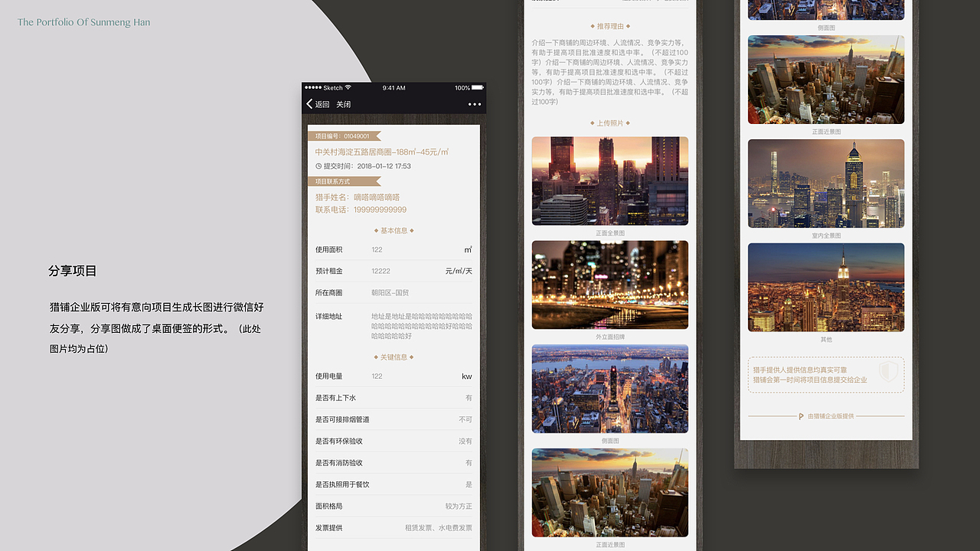This screenshot has height=551, width=980.
Task: Click the 由猎铺企业版提供 footer link
Action: tap(831, 416)
